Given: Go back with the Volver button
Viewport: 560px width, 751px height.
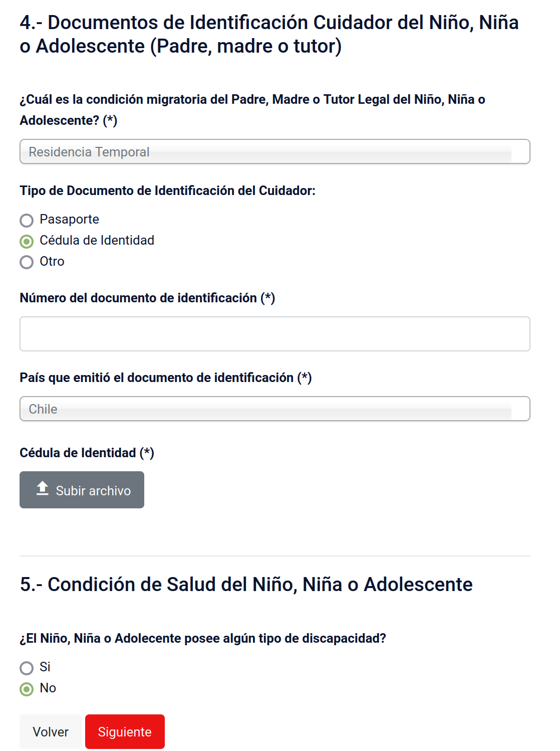Looking at the screenshot, I should (51, 732).
